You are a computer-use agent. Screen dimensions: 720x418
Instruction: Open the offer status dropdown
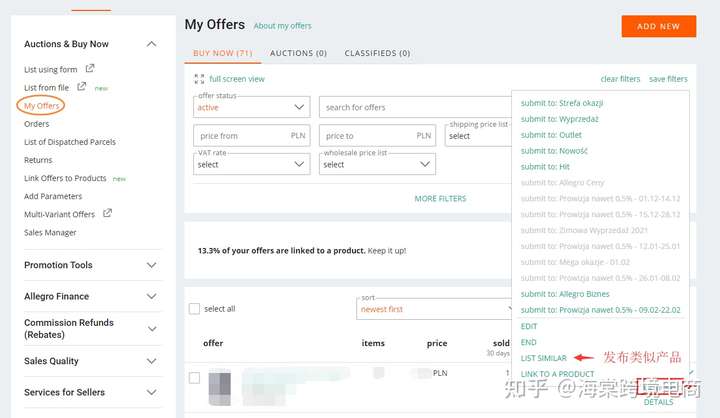[x=252, y=107]
